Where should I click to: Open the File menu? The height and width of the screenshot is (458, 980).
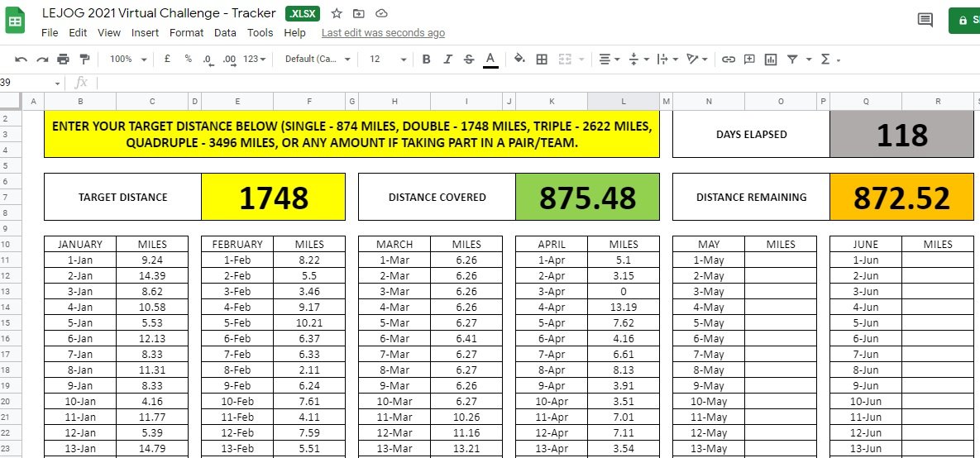pyautogui.click(x=50, y=32)
